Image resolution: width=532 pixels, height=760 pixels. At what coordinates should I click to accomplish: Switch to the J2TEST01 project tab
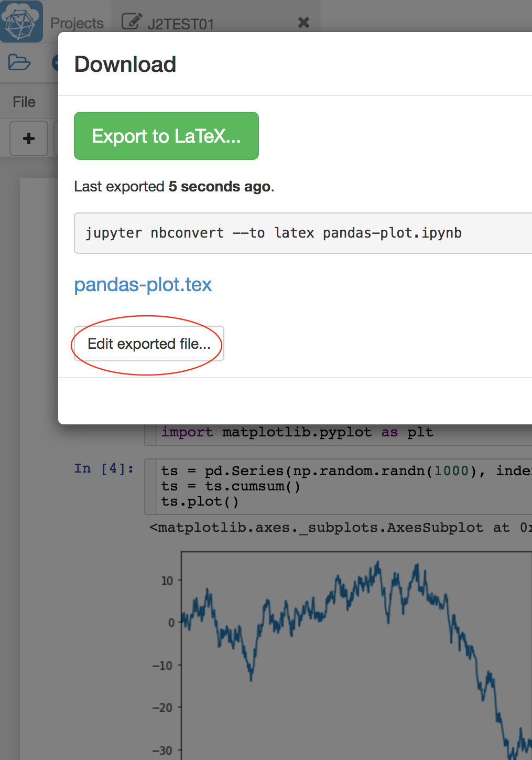181,24
